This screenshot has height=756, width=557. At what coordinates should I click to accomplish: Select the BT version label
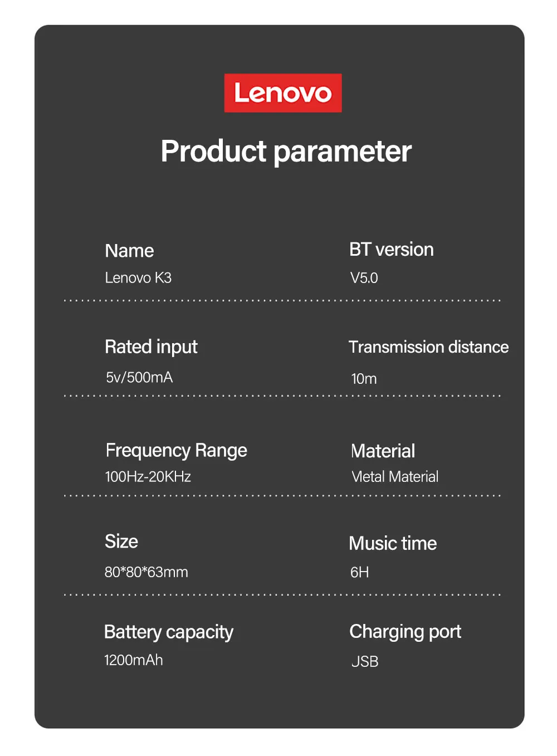click(392, 250)
